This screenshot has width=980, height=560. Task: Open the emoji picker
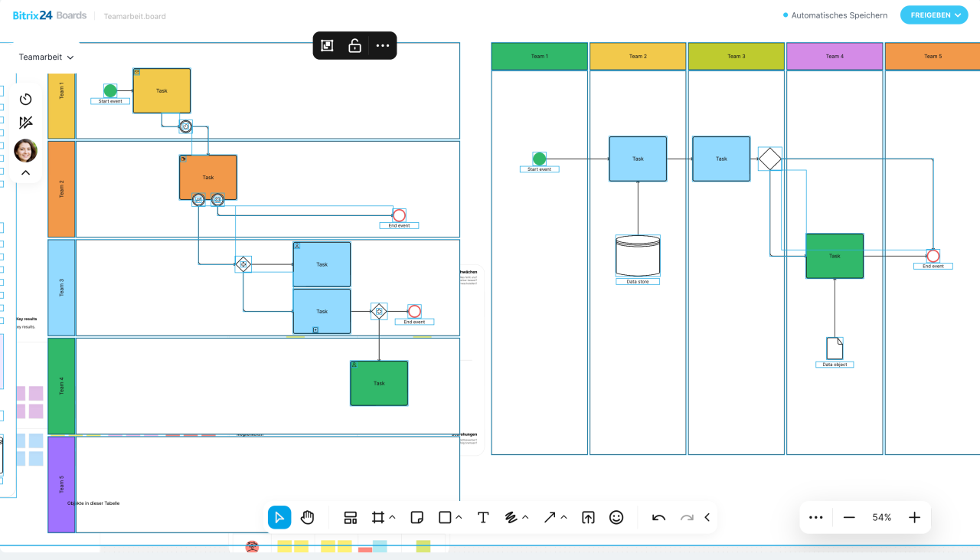(x=616, y=517)
